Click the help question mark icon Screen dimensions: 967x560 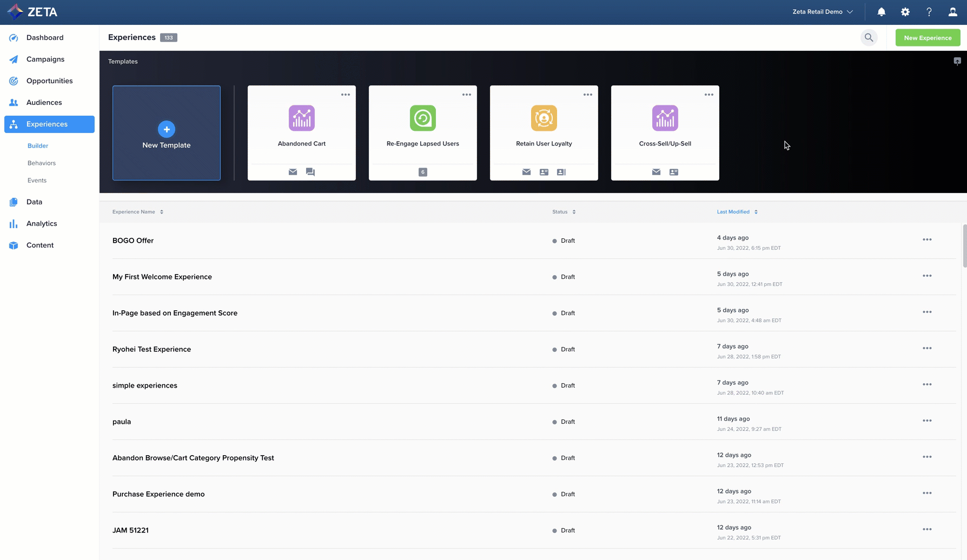click(929, 12)
